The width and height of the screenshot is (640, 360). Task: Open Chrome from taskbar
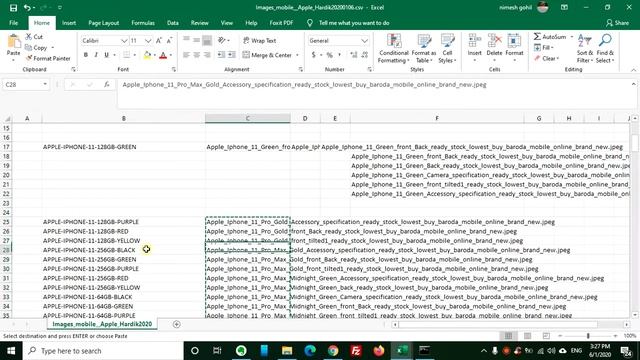(333, 351)
